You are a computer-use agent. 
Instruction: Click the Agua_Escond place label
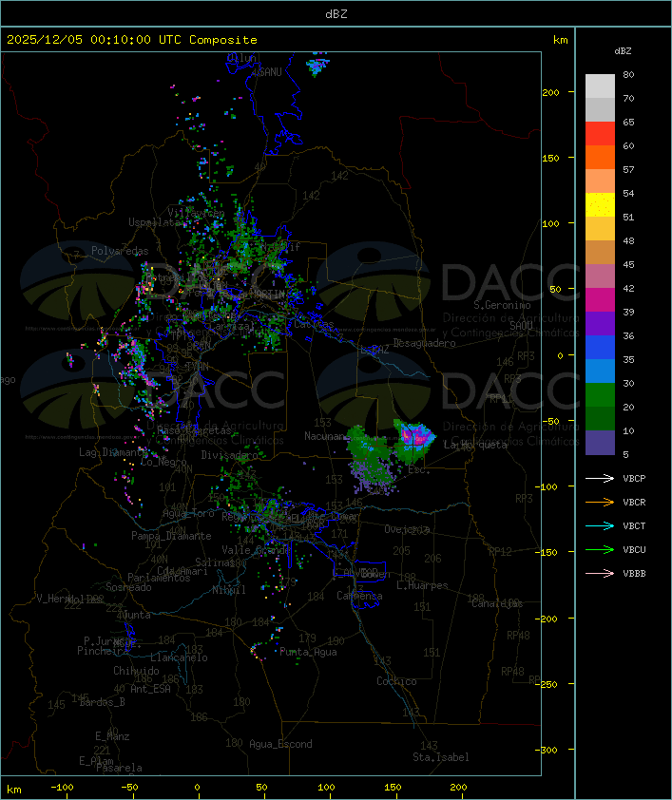[x=280, y=744]
